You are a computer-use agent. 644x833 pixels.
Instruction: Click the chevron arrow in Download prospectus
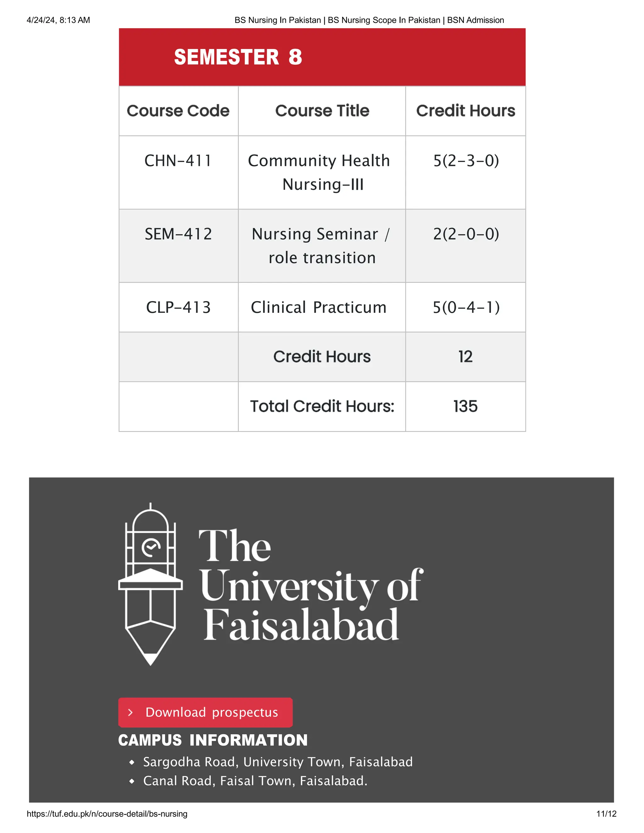pyautogui.click(x=130, y=713)
